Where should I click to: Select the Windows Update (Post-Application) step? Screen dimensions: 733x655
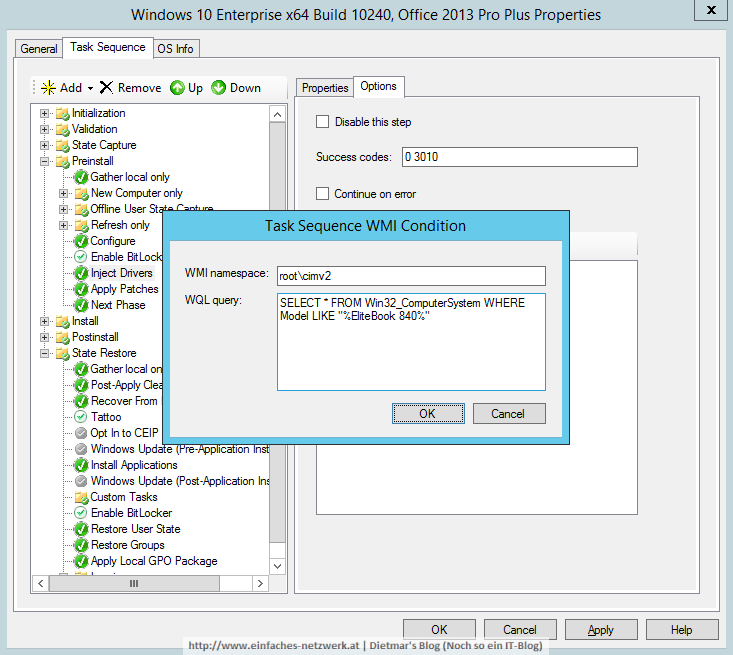[x=180, y=481]
